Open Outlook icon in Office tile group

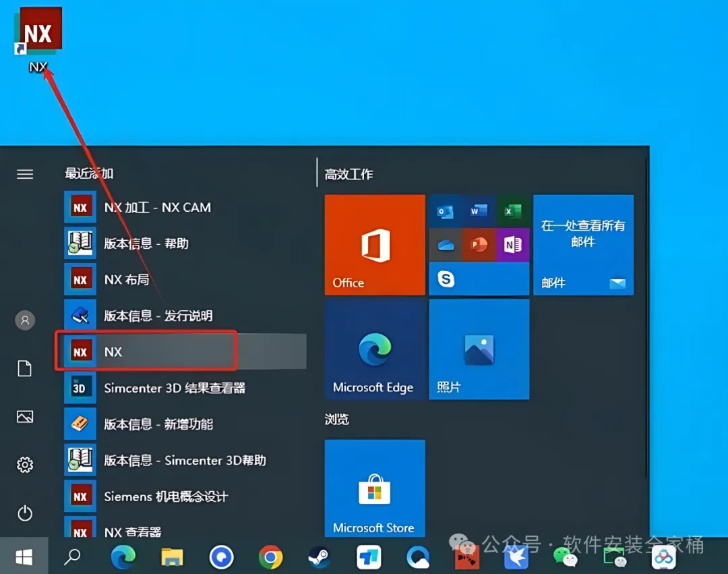(x=446, y=211)
